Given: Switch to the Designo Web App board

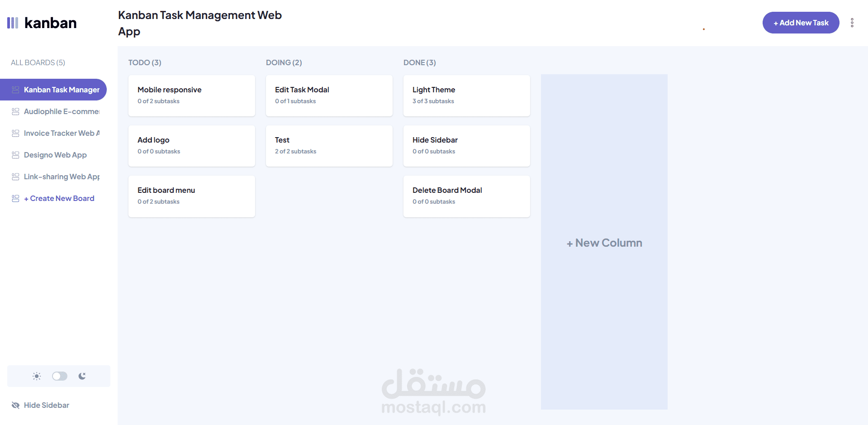Looking at the screenshot, I should [55, 155].
